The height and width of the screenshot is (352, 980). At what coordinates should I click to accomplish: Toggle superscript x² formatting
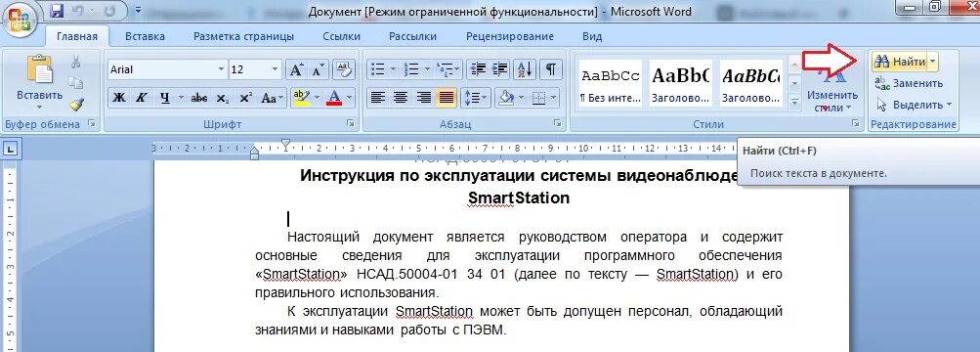tap(245, 98)
